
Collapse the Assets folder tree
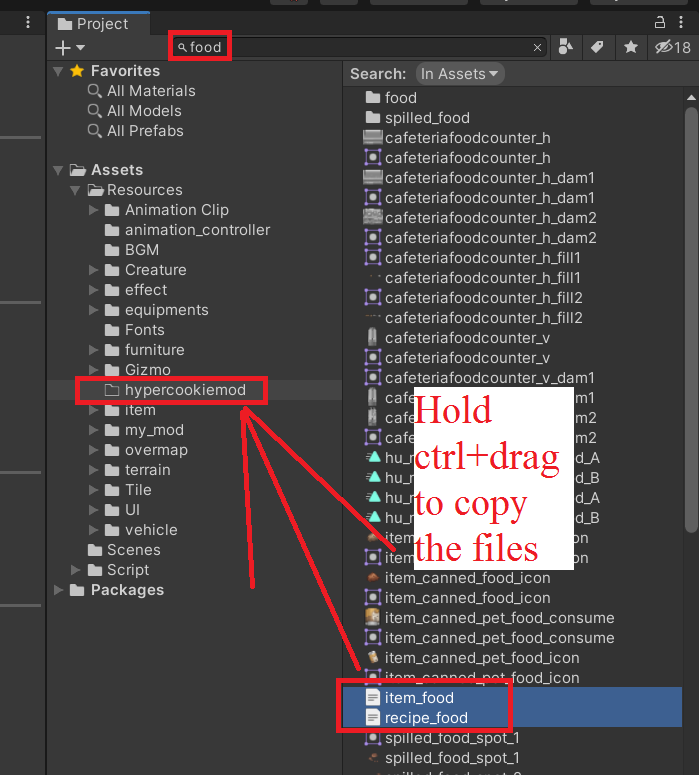(58, 170)
